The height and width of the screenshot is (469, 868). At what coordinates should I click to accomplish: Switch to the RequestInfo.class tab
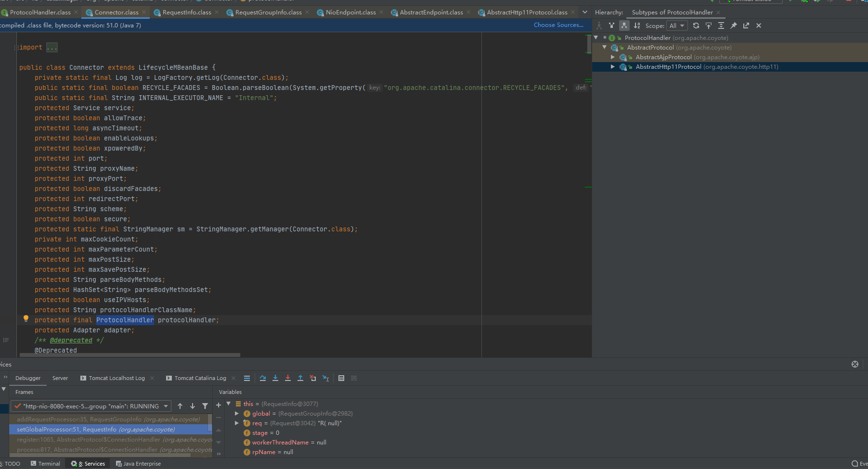tap(187, 13)
